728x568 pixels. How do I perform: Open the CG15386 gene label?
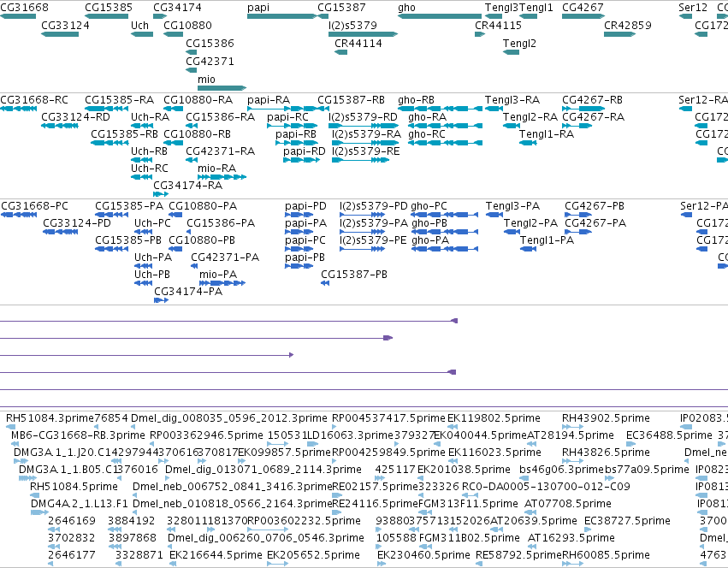pyautogui.click(x=210, y=43)
